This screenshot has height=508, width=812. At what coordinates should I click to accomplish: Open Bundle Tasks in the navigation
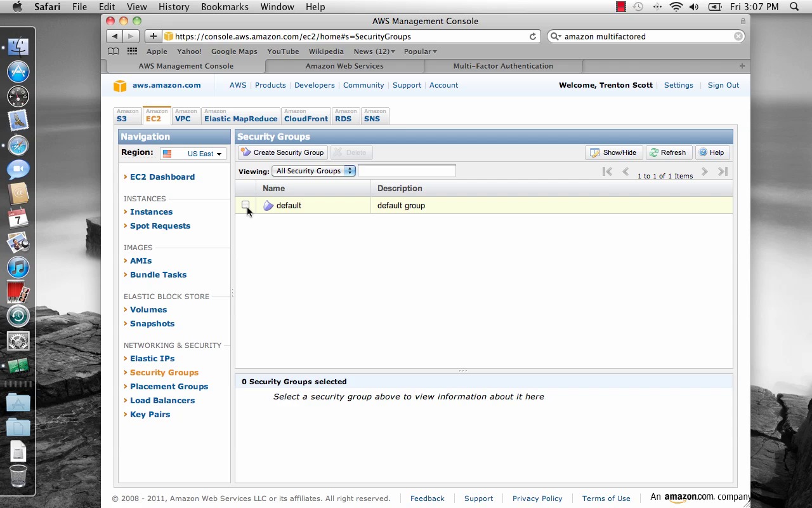click(158, 275)
